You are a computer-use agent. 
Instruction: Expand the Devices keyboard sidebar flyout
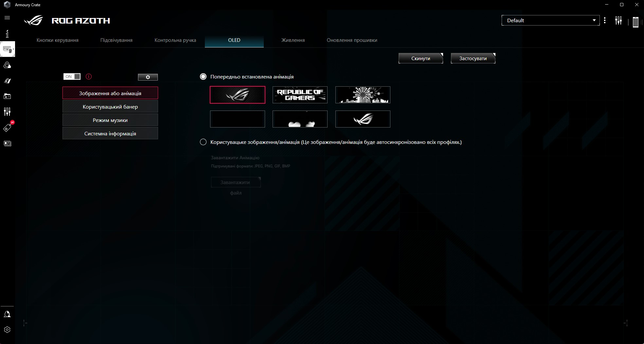(7, 49)
